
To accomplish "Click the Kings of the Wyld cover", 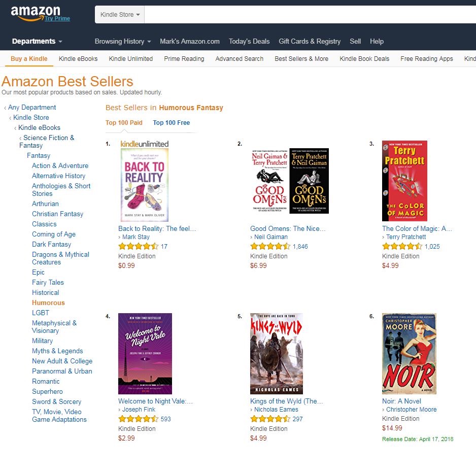I will (276, 354).
